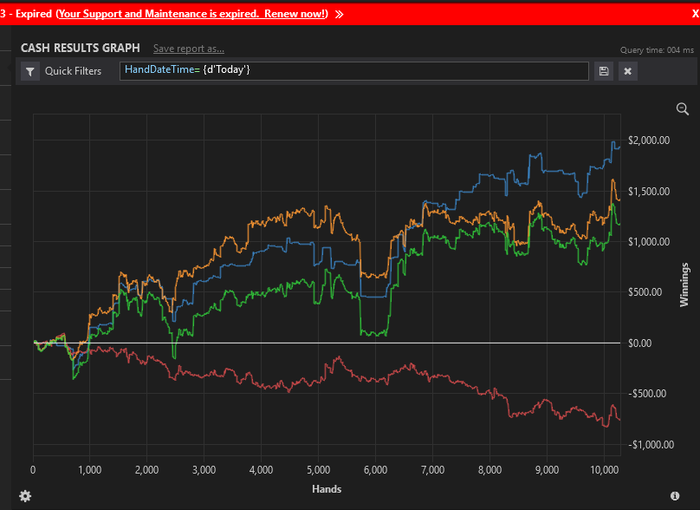The image size is (700, 510).
Task: Focus the HandDateTime filter input field
Action: 354,71
